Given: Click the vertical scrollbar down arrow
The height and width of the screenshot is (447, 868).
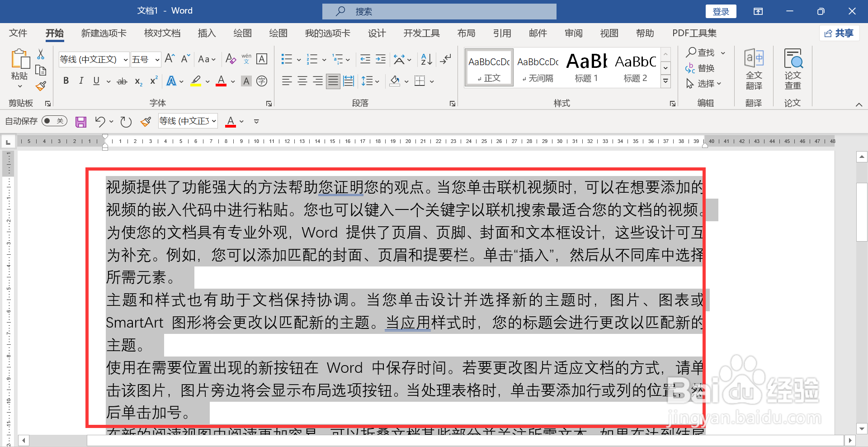Looking at the screenshot, I should click(862, 428).
